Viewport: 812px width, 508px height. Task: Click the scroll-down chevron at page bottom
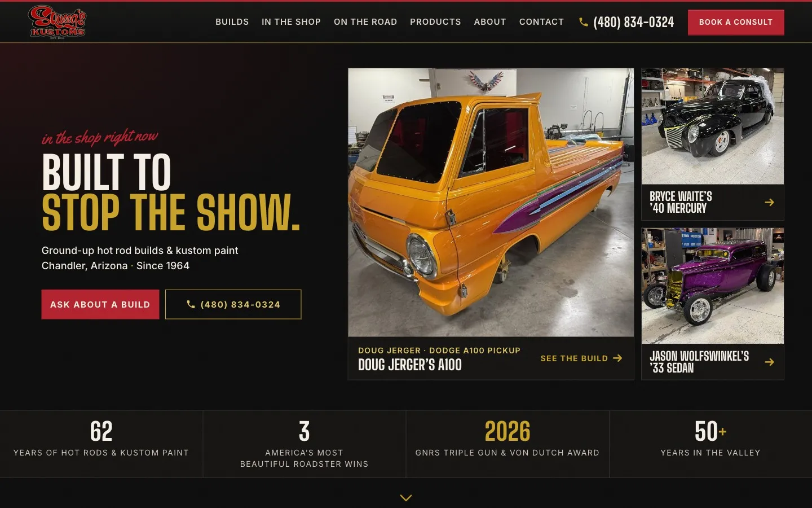coord(406,497)
